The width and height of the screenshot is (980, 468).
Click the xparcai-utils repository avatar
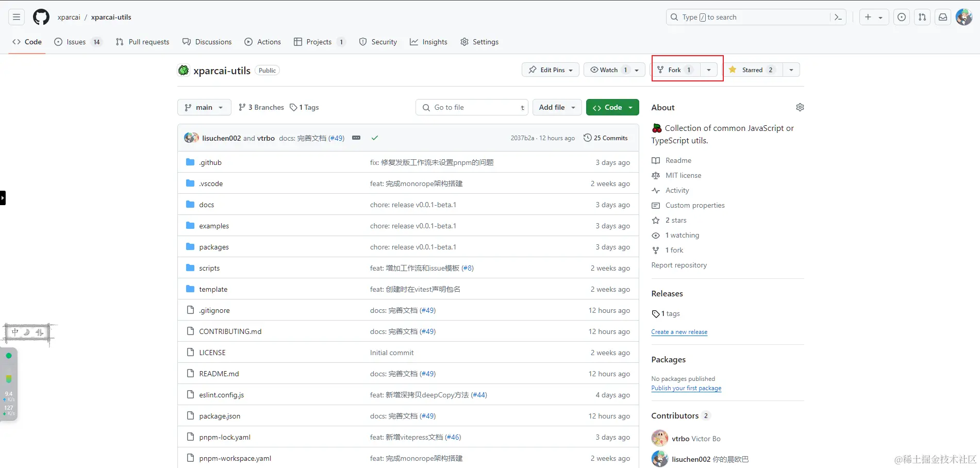(x=184, y=70)
